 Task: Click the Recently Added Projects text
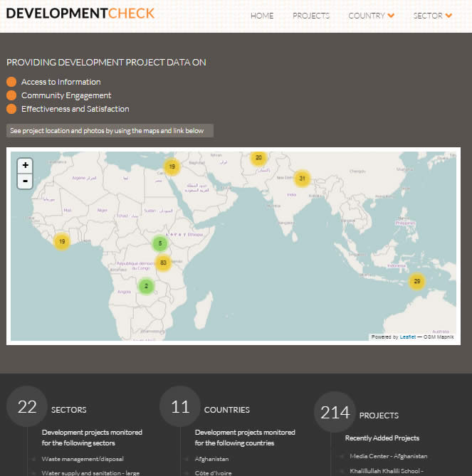coord(382,438)
